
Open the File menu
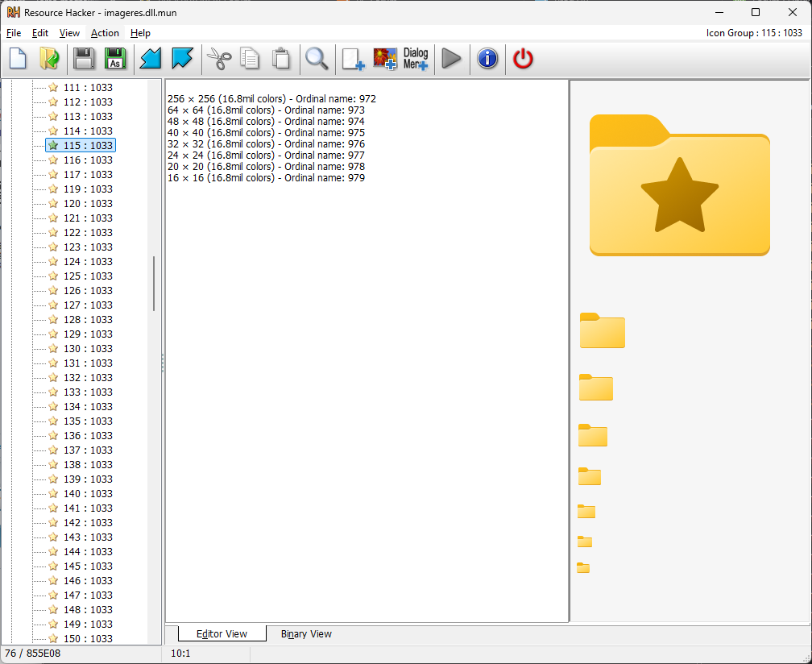tap(14, 33)
